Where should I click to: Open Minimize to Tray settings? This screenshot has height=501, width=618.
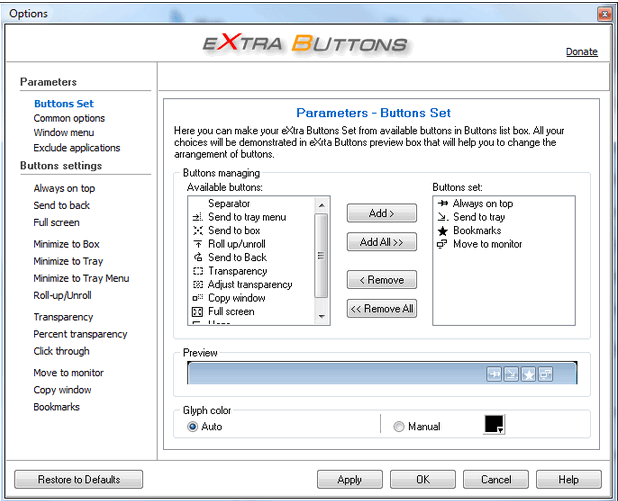68,261
